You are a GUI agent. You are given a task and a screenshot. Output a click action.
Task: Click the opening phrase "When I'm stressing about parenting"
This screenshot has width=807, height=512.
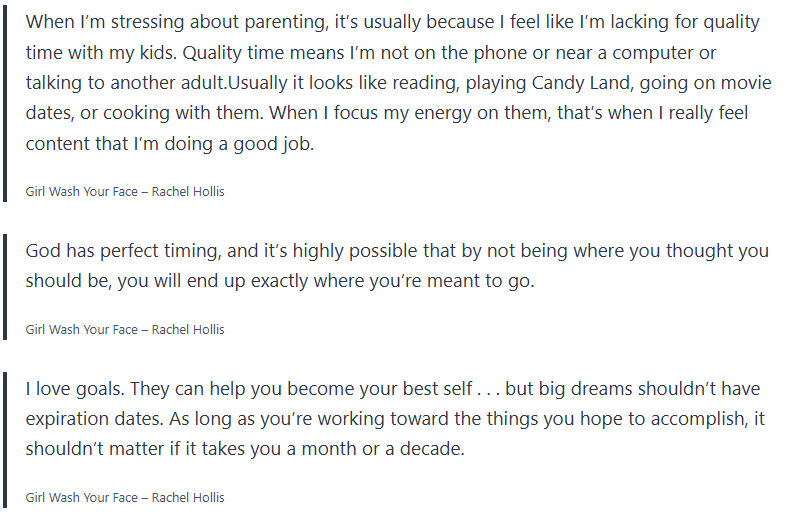click(x=165, y=21)
